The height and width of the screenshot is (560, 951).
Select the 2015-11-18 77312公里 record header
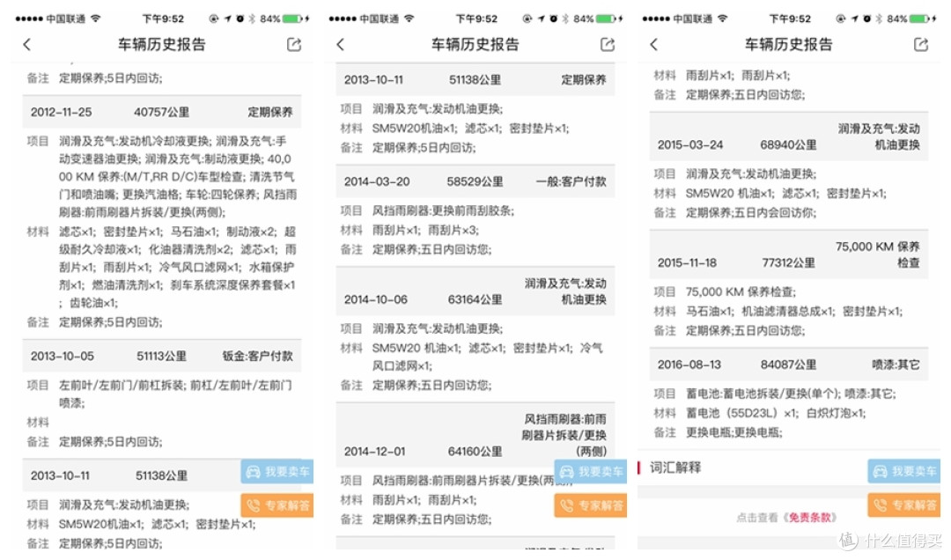click(789, 254)
